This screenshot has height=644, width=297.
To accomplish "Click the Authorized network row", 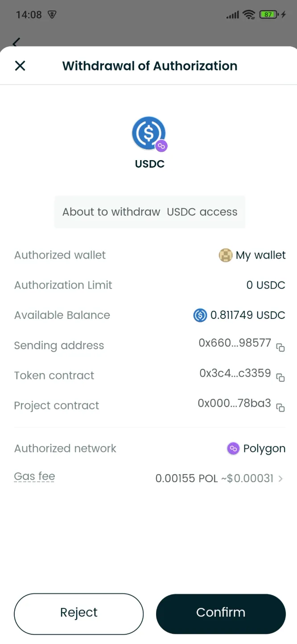I will click(149, 448).
